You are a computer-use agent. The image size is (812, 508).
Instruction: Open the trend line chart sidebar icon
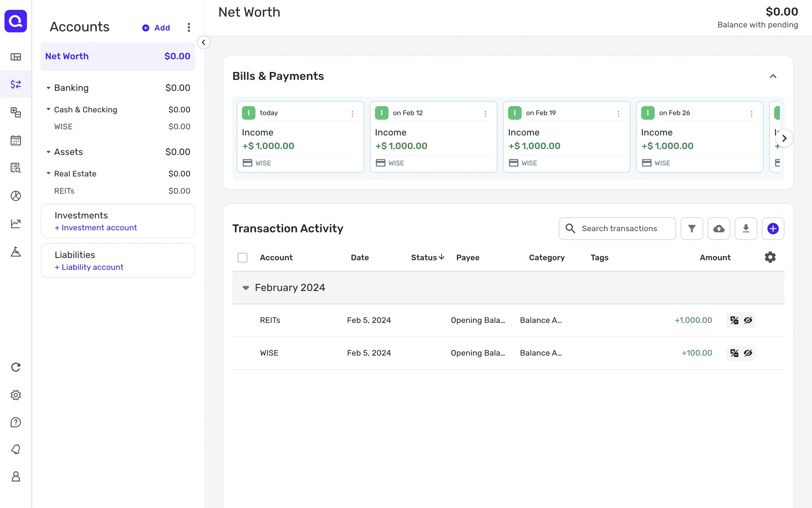(x=16, y=224)
